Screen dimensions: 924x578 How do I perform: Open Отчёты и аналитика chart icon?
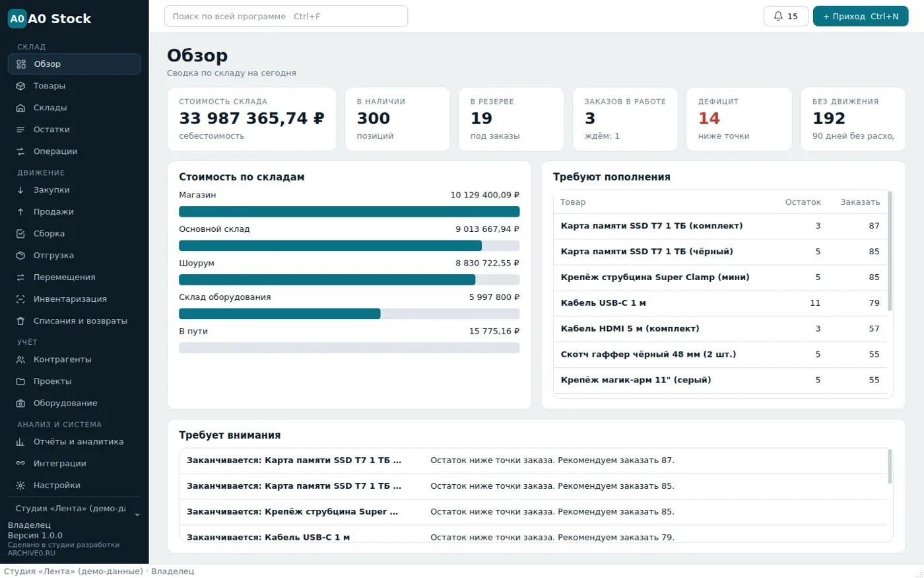pos(20,441)
